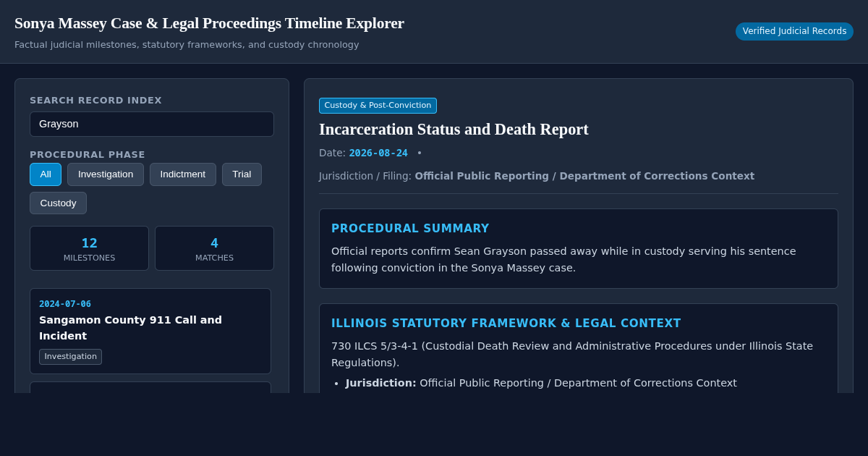Click the Illinois Statutory Framework heading
The image size is (868, 456).
point(506,324)
